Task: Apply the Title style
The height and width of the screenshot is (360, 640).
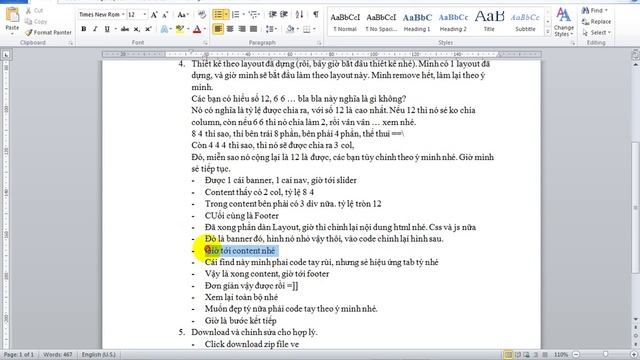Action: click(x=489, y=22)
